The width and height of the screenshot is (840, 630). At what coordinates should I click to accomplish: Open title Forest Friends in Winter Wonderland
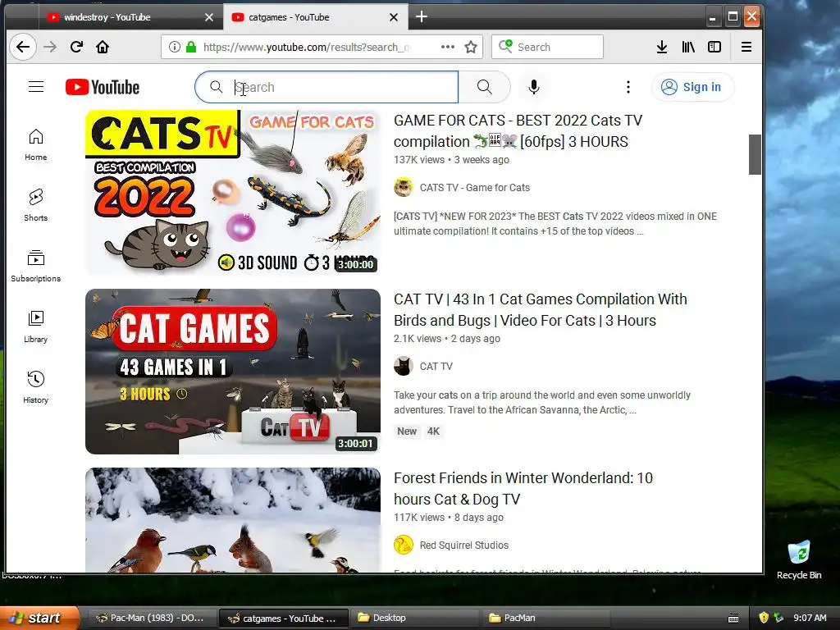tap(523, 489)
